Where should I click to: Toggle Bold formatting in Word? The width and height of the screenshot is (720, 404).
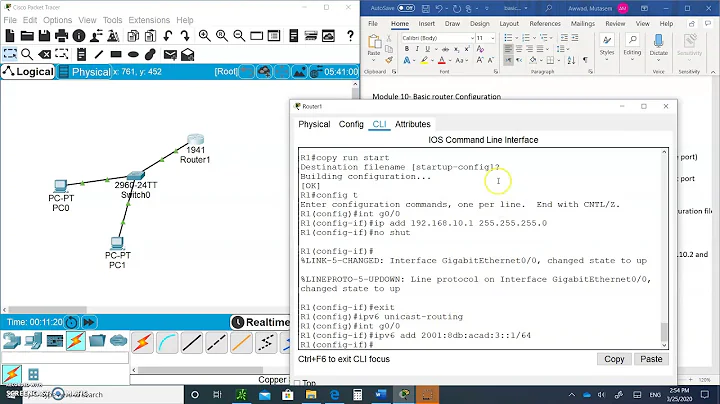(406, 49)
